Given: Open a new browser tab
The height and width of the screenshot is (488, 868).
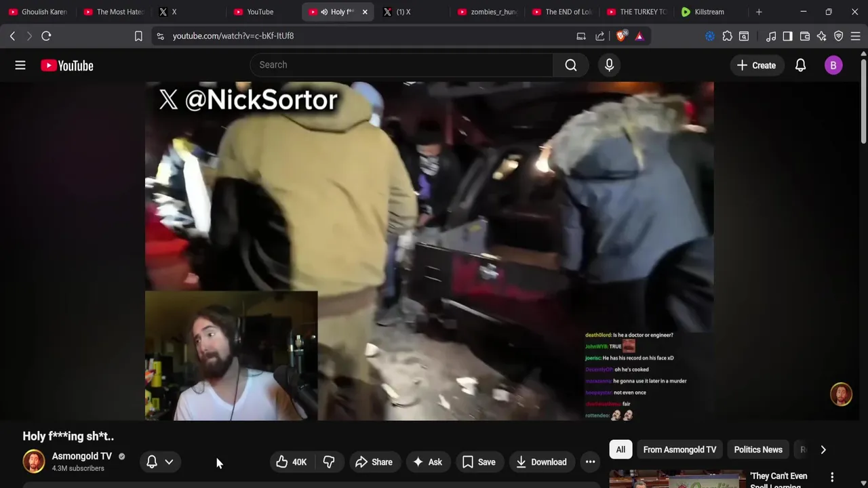Looking at the screenshot, I should tap(759, 12).
